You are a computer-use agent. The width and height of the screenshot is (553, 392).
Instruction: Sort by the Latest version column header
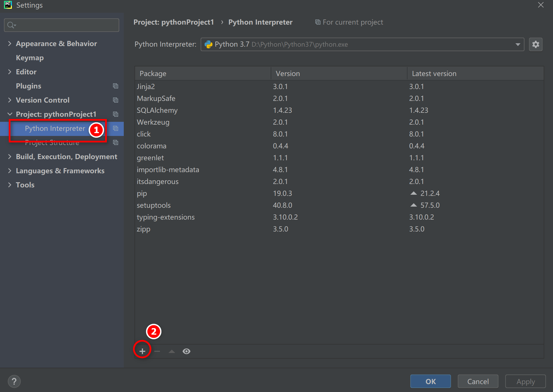(x=434, y=73)
